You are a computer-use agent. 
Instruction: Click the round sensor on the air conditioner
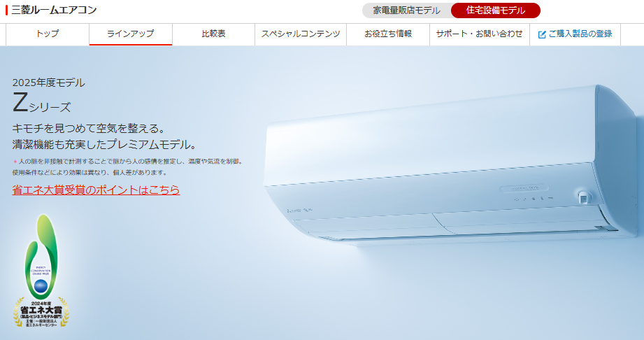pos(584,197)
